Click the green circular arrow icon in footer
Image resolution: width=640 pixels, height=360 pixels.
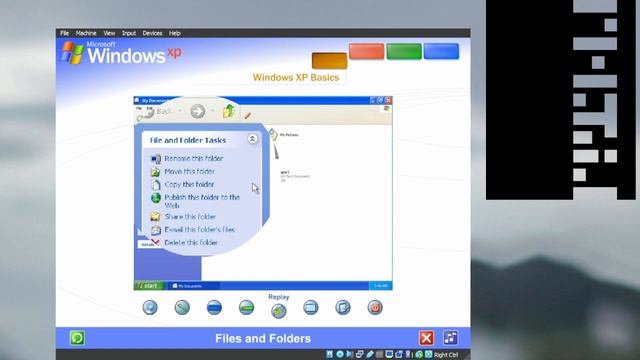click(x=77, y=338)
